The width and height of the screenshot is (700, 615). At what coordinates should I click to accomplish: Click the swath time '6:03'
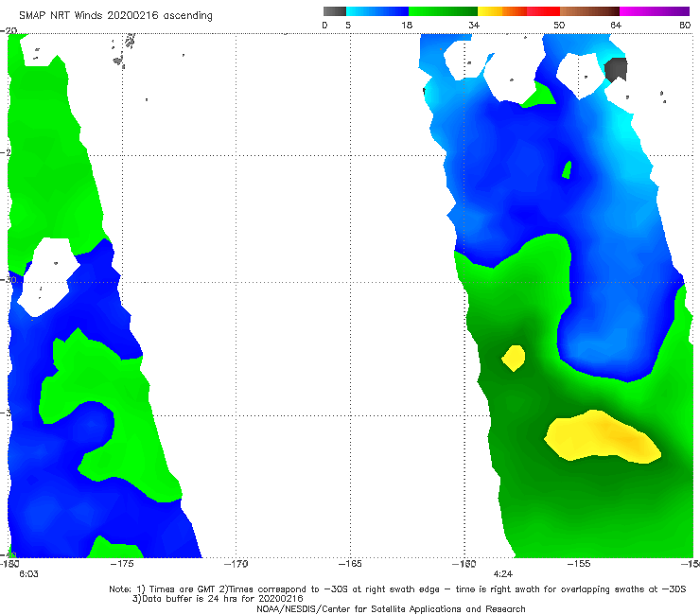coord(28,574)
